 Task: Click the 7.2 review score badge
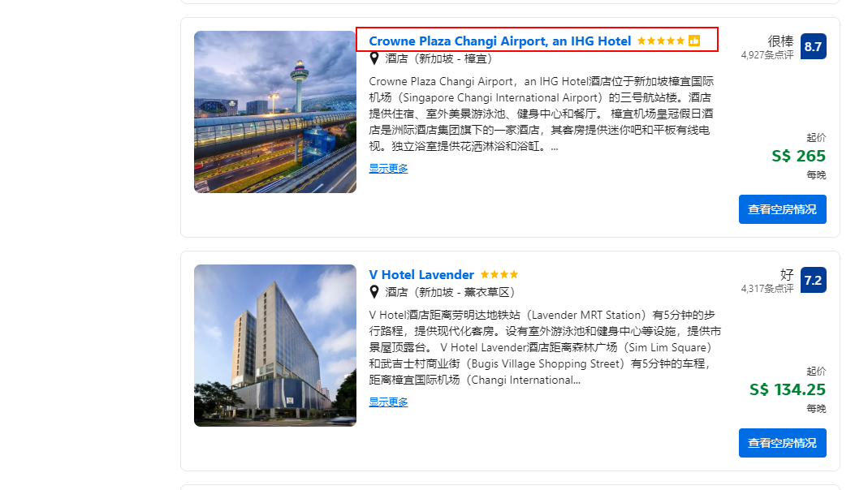coord(813,281)
